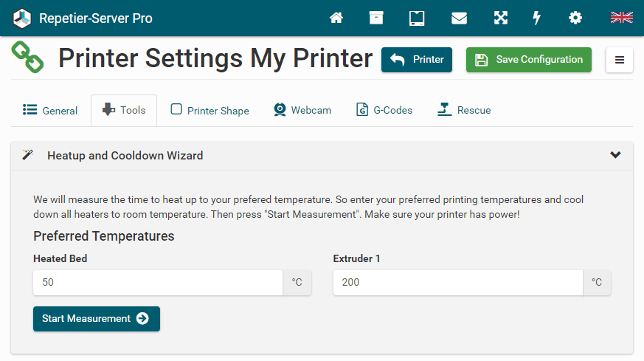Click the lightning bolt icon
The width and height of the screenshot is (644, 361).
point(537,18)
